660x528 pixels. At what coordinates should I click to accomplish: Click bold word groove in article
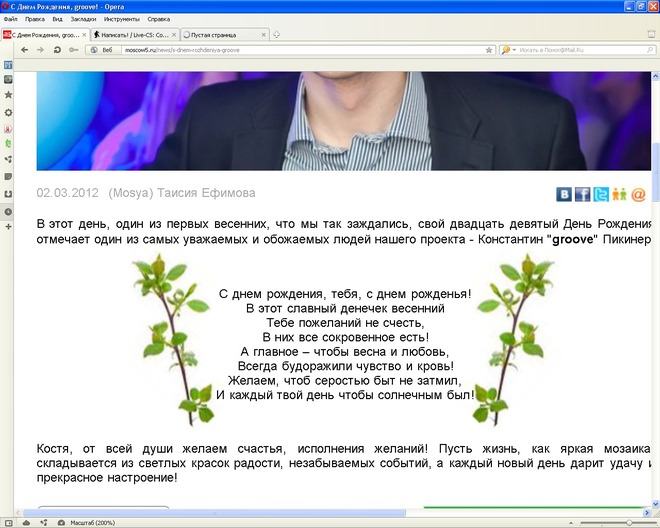[x=572, y=240]
